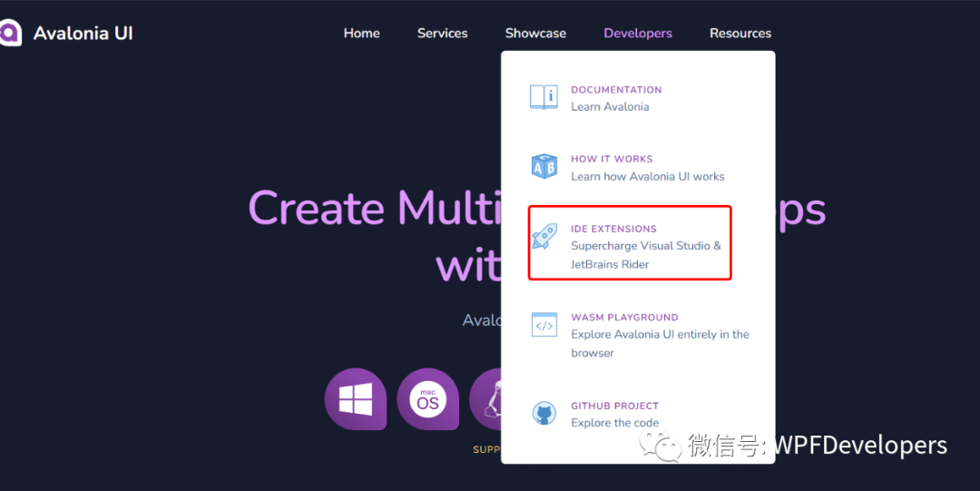Collapse the Developers dropdown menu

point(638,34)
